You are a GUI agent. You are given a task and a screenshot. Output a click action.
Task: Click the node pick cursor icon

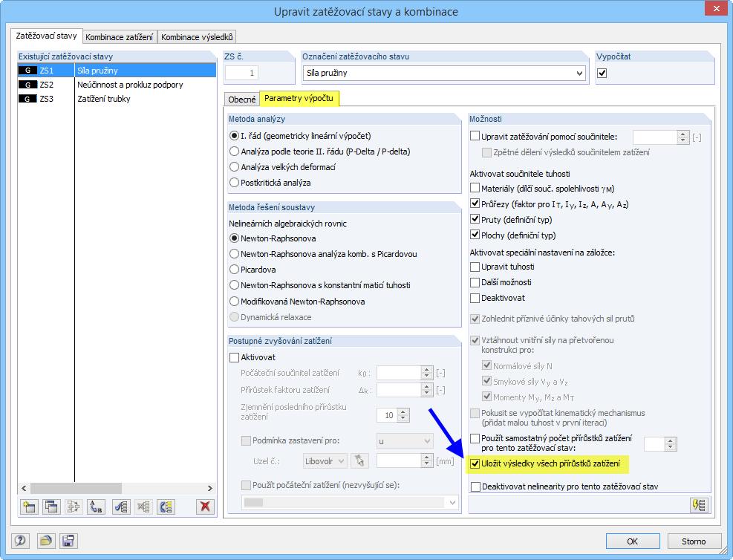[359, 461]
